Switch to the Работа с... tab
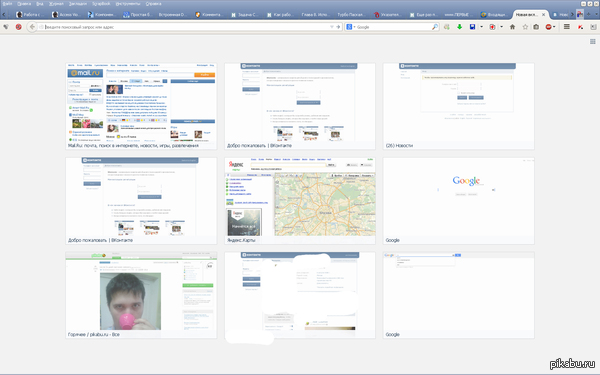This screenshot has width=600, height=375. point(30,15)
